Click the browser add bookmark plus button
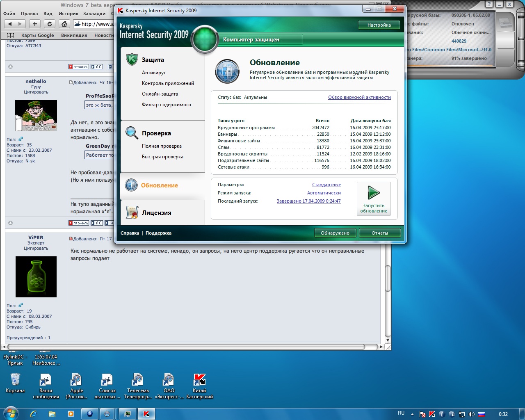Screen dimensions: 525x420 click(34, 24)
